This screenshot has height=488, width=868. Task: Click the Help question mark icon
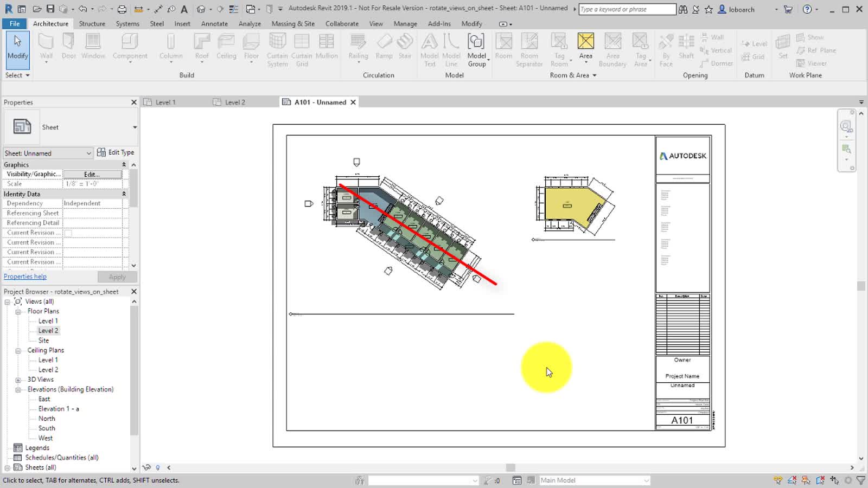point(807,9)
